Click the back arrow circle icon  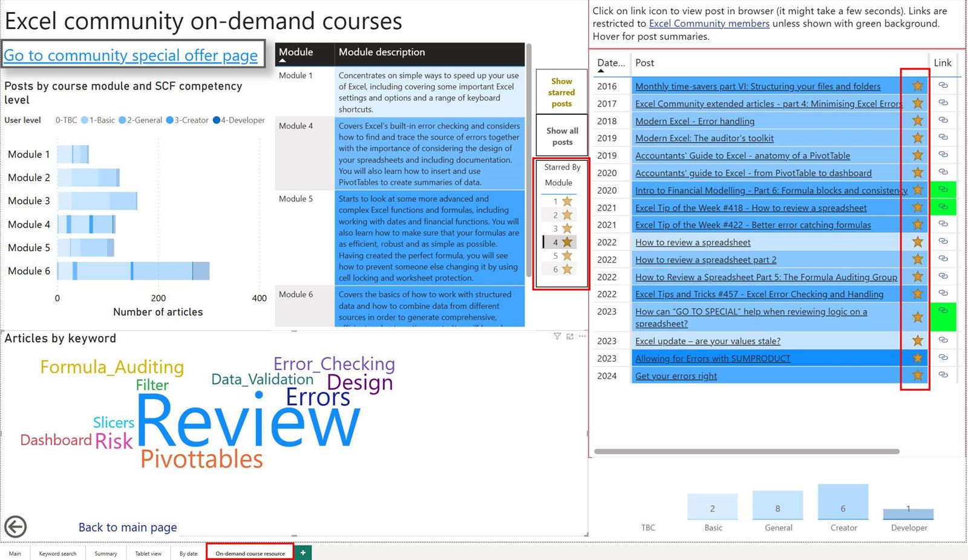click(16, 527)
